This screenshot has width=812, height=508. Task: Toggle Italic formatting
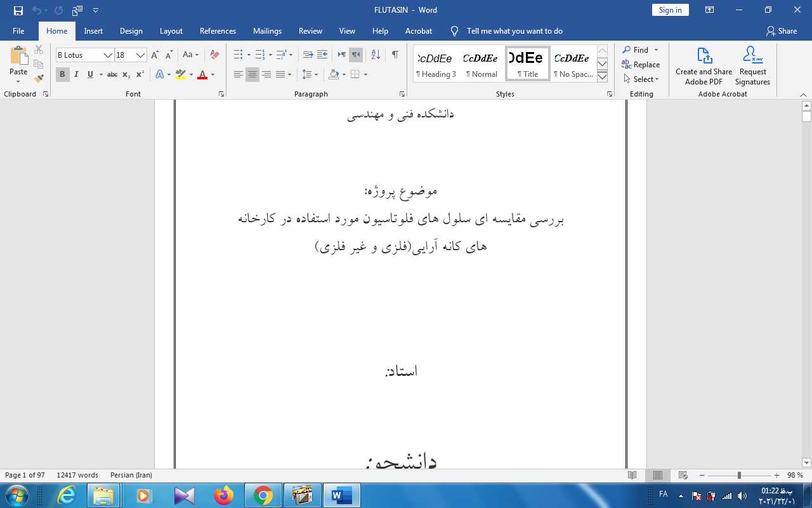click(x=76, y=75)
